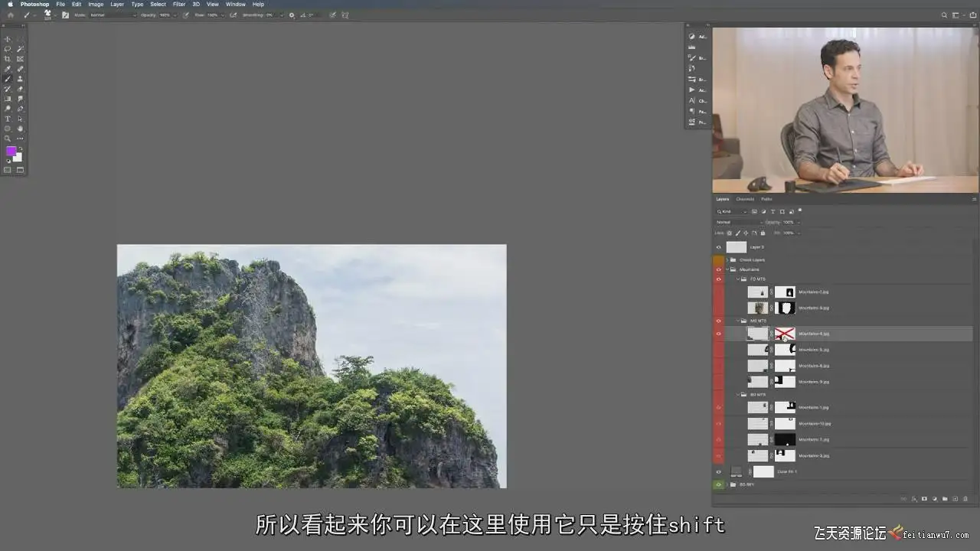
Task: Expand the Check Layers group
Action: tap(727, 260)
